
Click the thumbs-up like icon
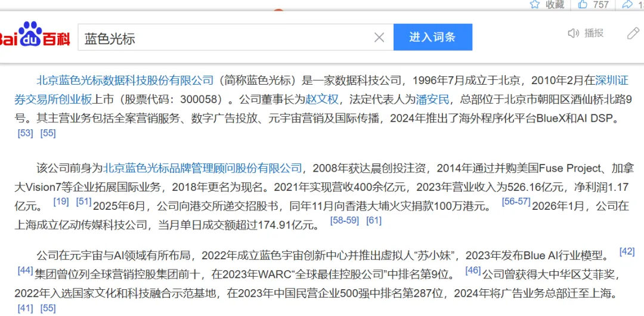[x=583, y=5]
